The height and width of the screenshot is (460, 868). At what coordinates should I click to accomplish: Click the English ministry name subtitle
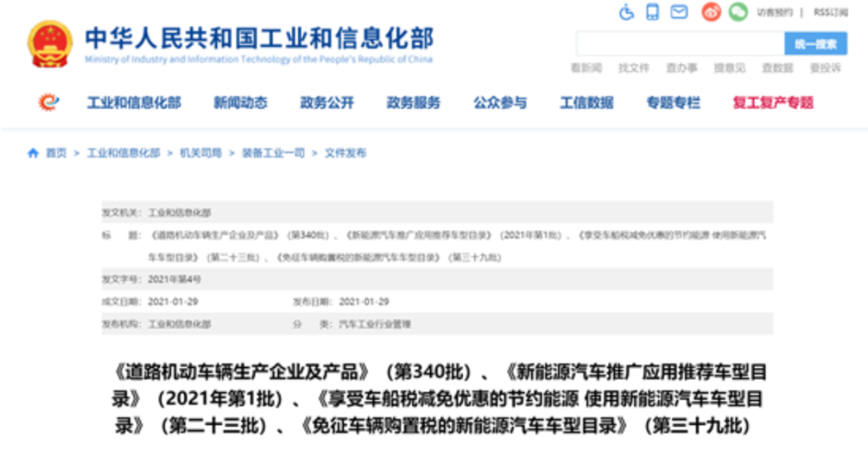[x=259, y=59]
